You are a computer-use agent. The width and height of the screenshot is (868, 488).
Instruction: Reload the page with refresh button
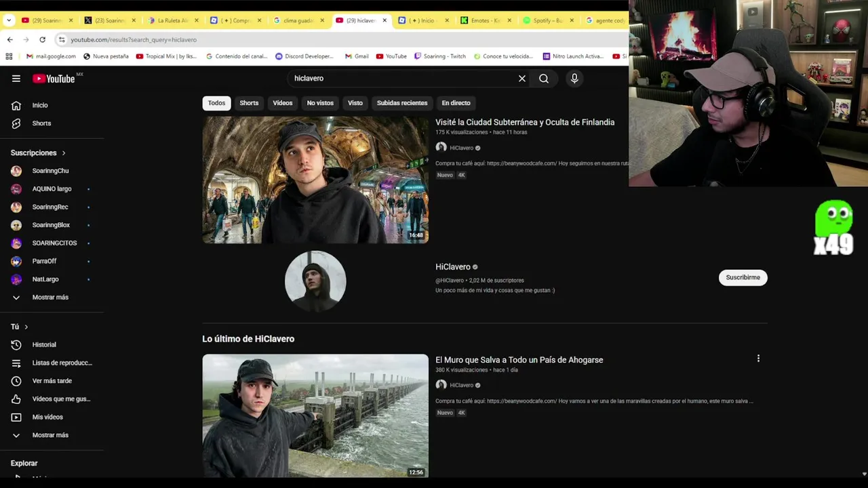[42, 40]
